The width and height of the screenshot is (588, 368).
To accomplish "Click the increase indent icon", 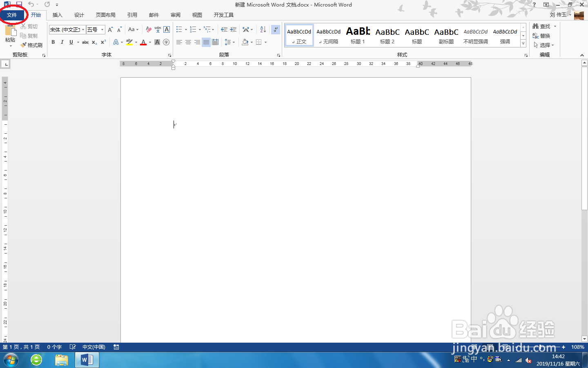I will tap(233, 29).
